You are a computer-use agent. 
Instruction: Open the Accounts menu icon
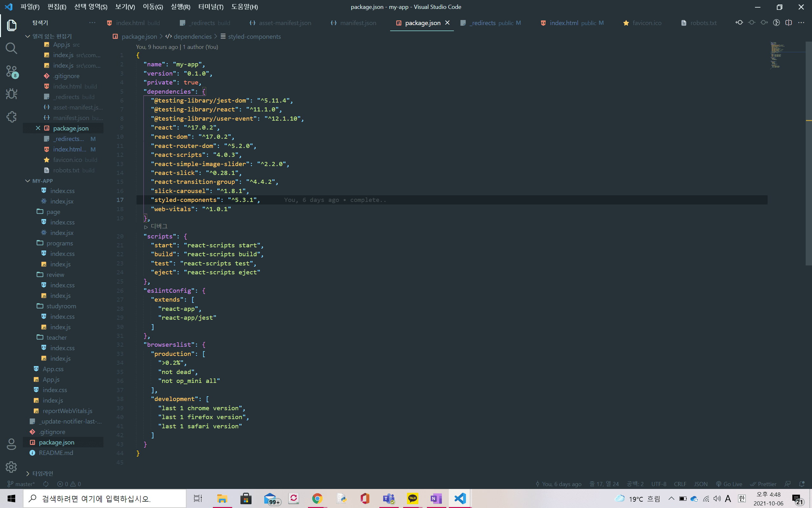coord(11,444)
